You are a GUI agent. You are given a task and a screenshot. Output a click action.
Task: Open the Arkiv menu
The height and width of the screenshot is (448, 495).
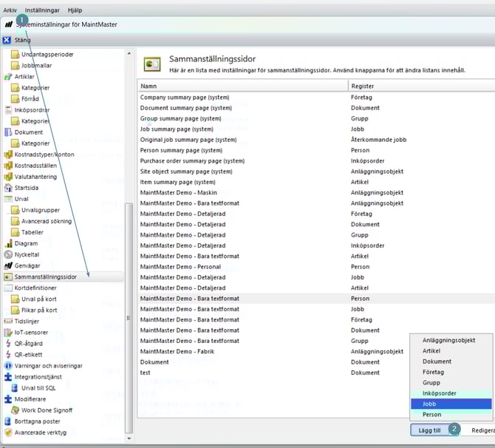10,10
